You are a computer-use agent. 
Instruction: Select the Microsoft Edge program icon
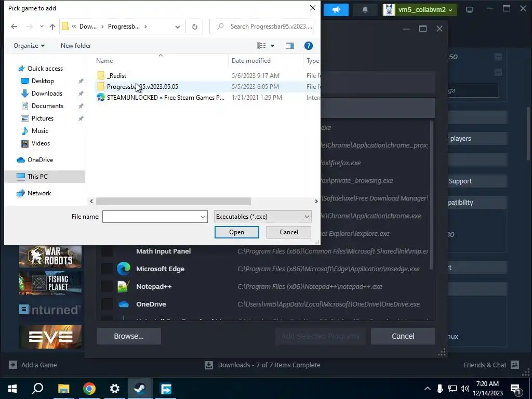(124, 269)
